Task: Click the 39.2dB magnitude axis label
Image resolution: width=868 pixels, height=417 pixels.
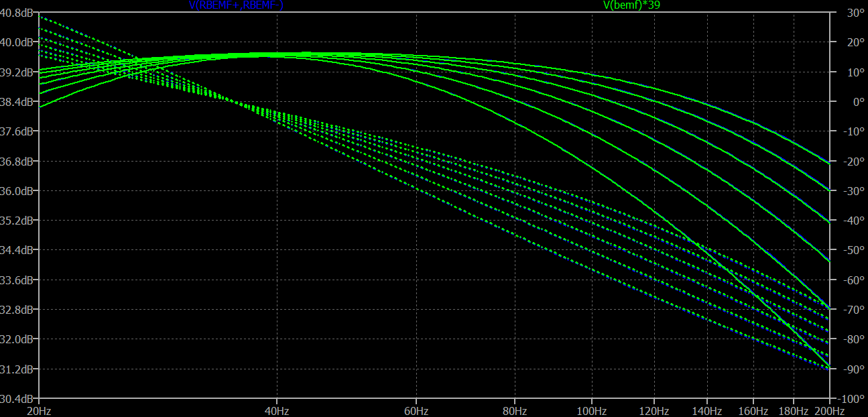Action: 18,72
